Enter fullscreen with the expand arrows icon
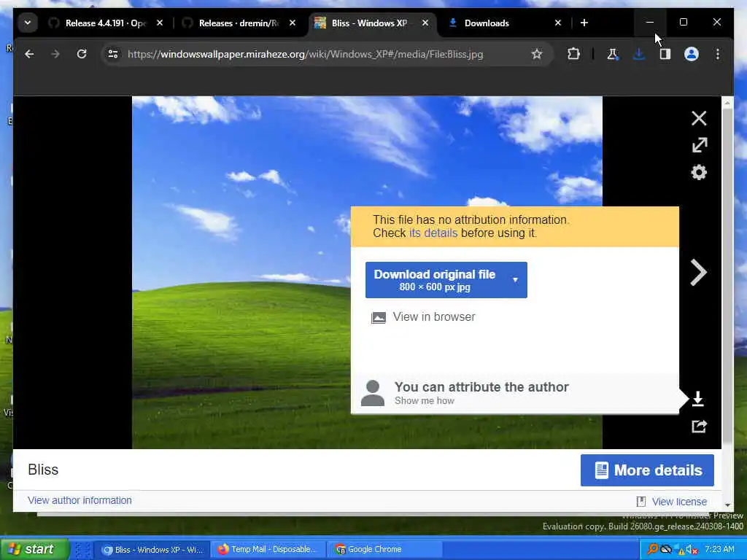The height and width of the screenshot is (560, 747). (x=700, y=145)
